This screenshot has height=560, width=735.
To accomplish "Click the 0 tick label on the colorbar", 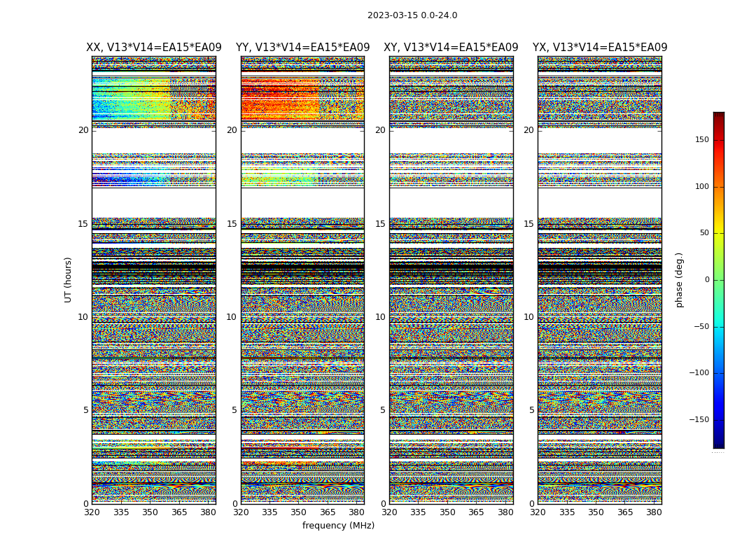I will 707,280.
